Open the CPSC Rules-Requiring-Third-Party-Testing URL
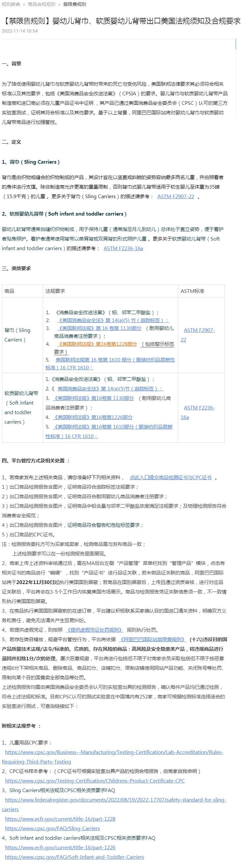Viewport: 241px width, 868px height. pos(114,752)
